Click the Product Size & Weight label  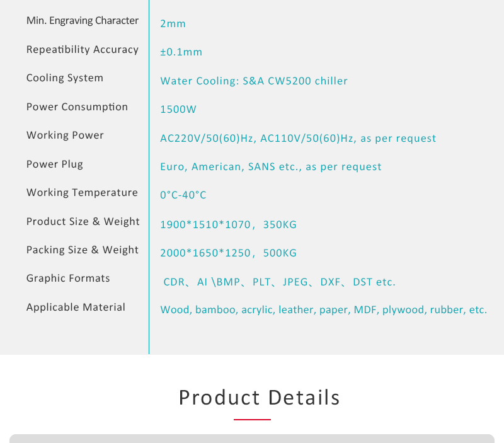83,222
